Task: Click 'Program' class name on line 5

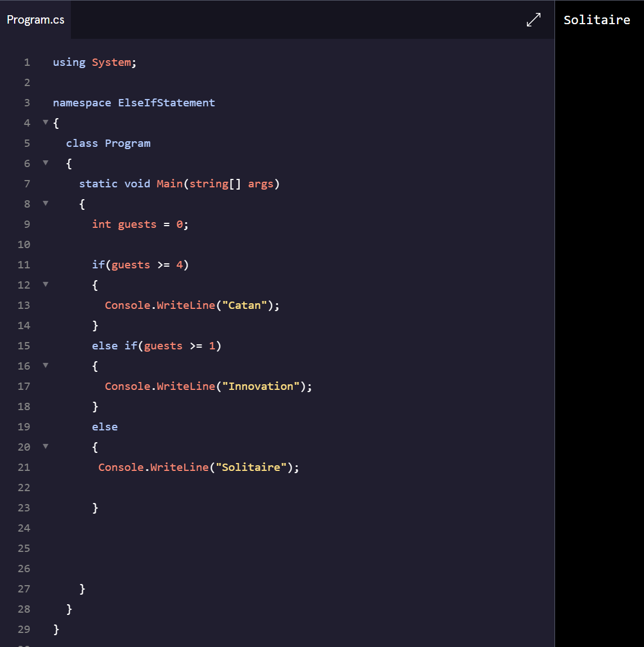Action: tap(128, 143)
